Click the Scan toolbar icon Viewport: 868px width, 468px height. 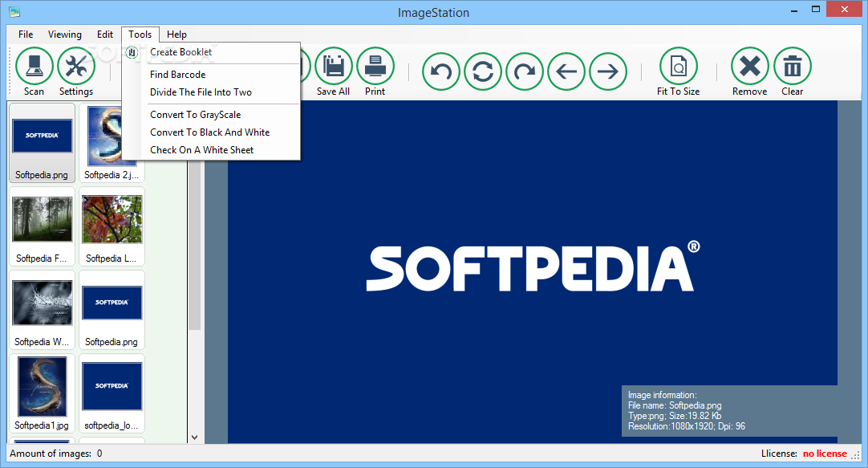point(34,66)
